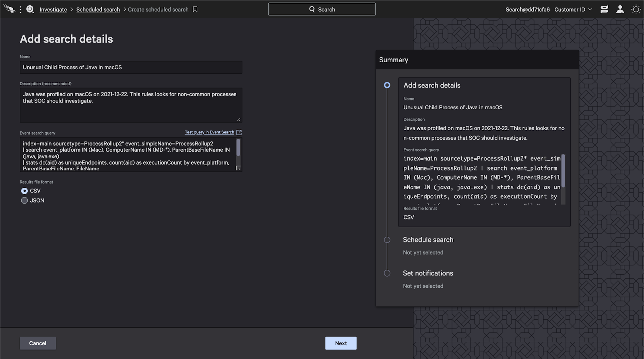Viewport: 644px width, 359px height.
Task: Click the Schedule search step title
Action: point(428,240)
